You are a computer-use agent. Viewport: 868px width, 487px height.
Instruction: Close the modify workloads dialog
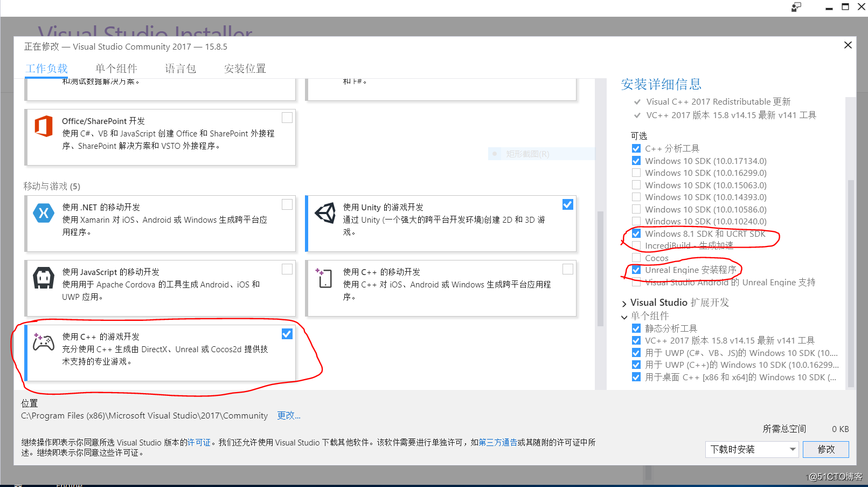coord(848,45)
